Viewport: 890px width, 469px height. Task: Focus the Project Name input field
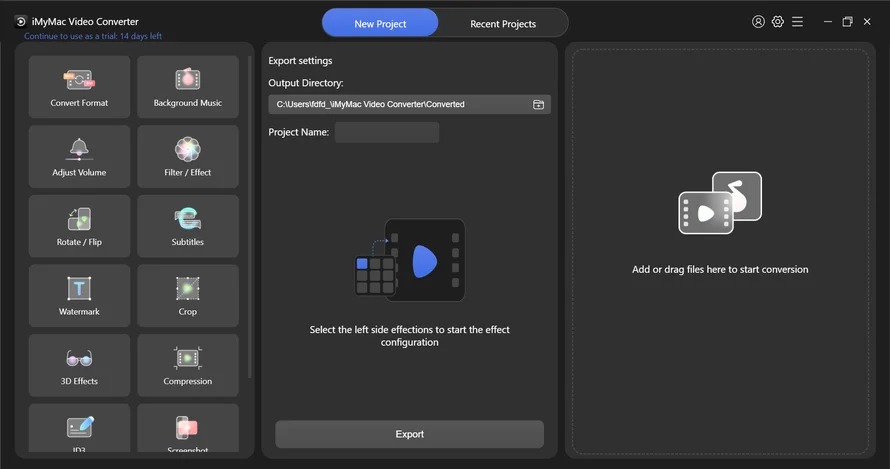point(387,132)
